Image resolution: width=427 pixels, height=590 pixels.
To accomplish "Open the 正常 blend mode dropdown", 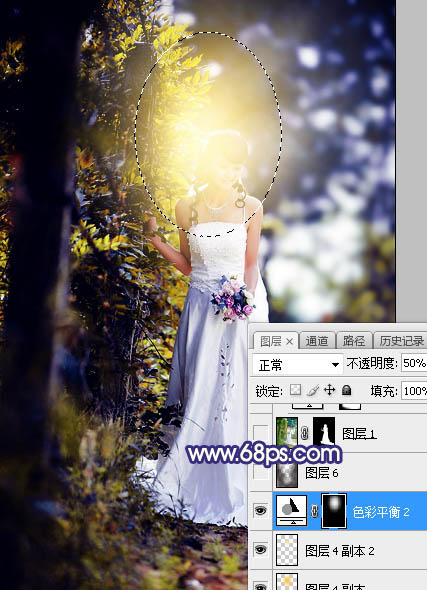I will tap(298, 365).
